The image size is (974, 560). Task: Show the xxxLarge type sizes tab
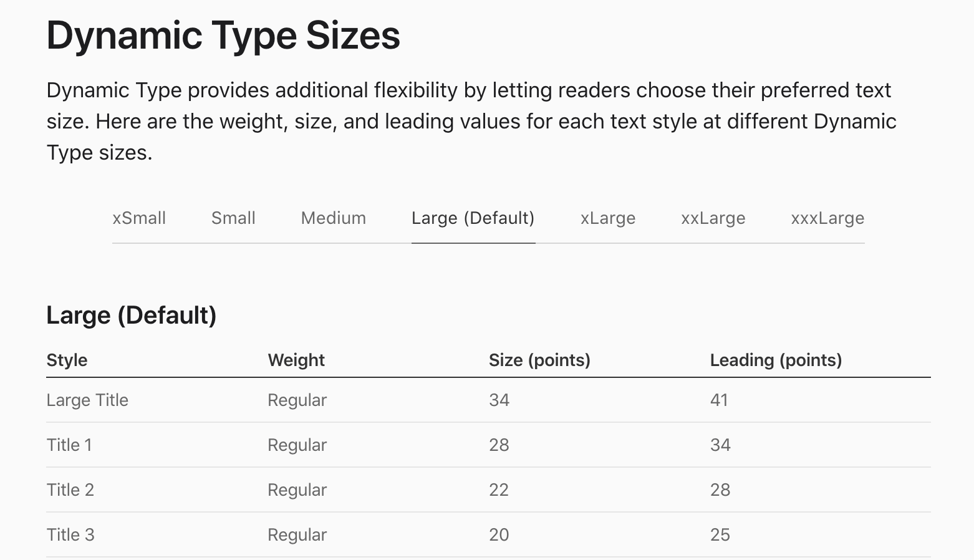tap(827, 218)
